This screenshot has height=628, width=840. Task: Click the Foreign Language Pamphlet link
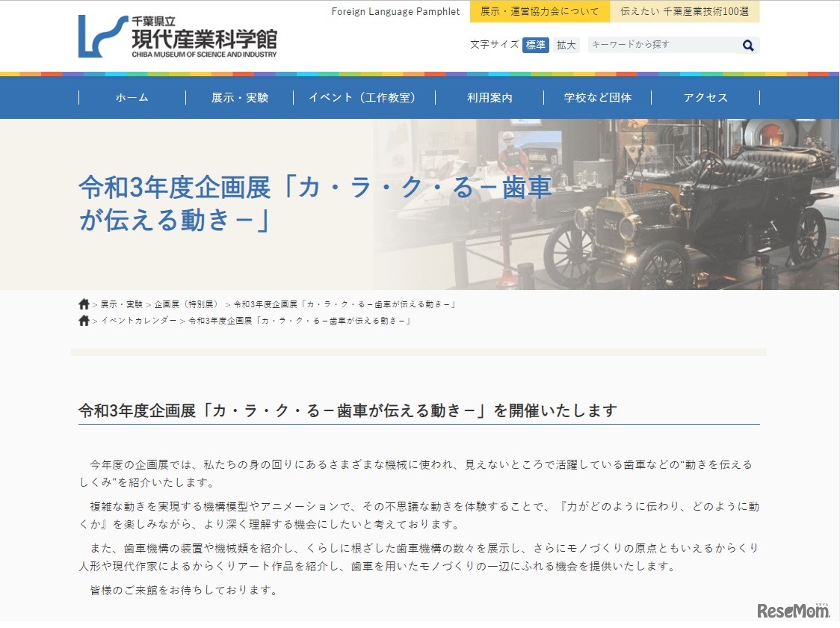tap(395, 11)
